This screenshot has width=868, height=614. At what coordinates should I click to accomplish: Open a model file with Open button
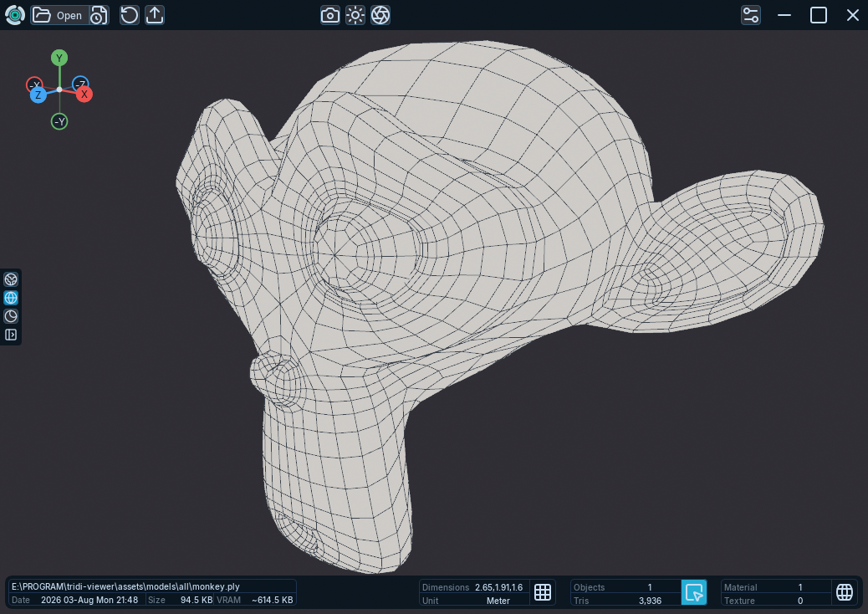point(59,15)
